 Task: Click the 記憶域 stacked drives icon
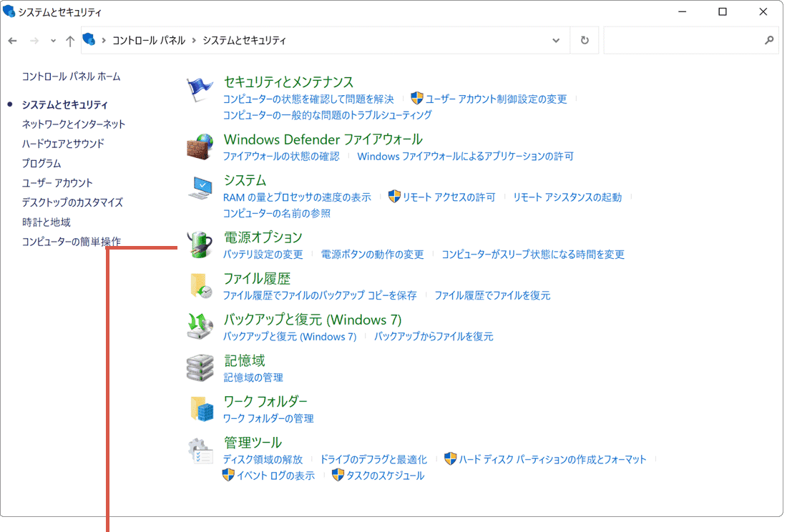200,368
